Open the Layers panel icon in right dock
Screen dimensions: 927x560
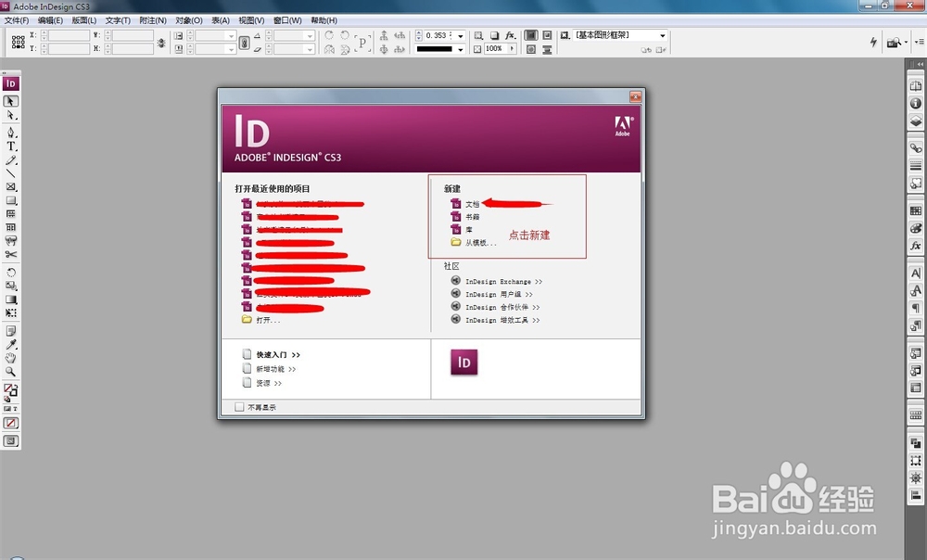click(x=915, y=121)
